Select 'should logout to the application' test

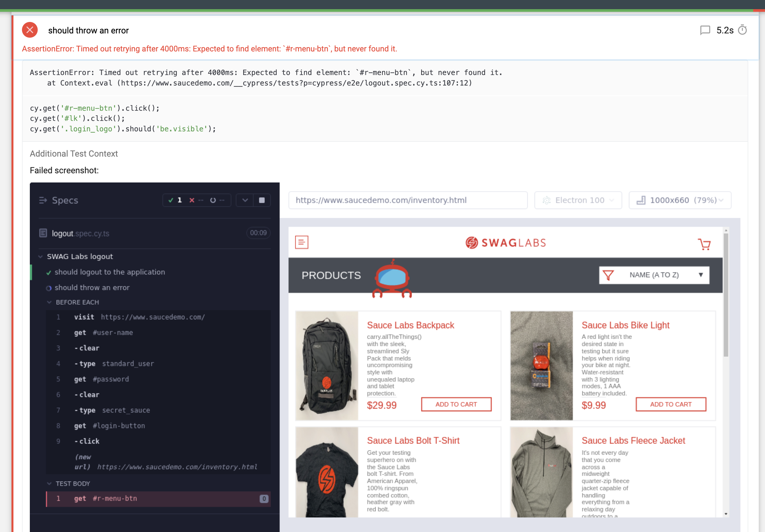click(x=109, y=272)
